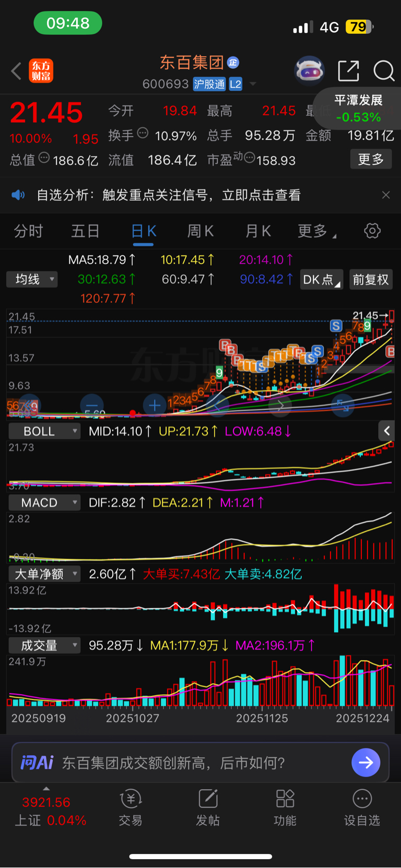
Task: Open the MACD indicator dropdown
Action: (x=44, y=503)
